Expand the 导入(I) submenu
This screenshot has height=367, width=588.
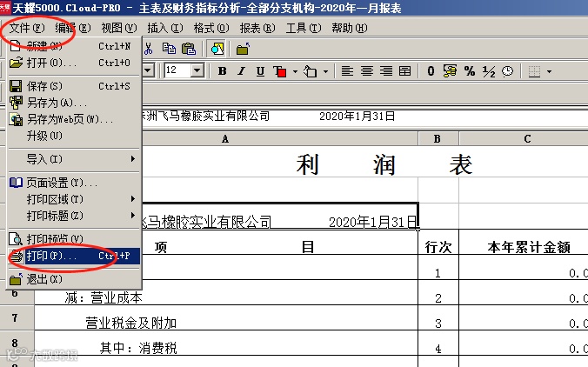coord(74,159)
